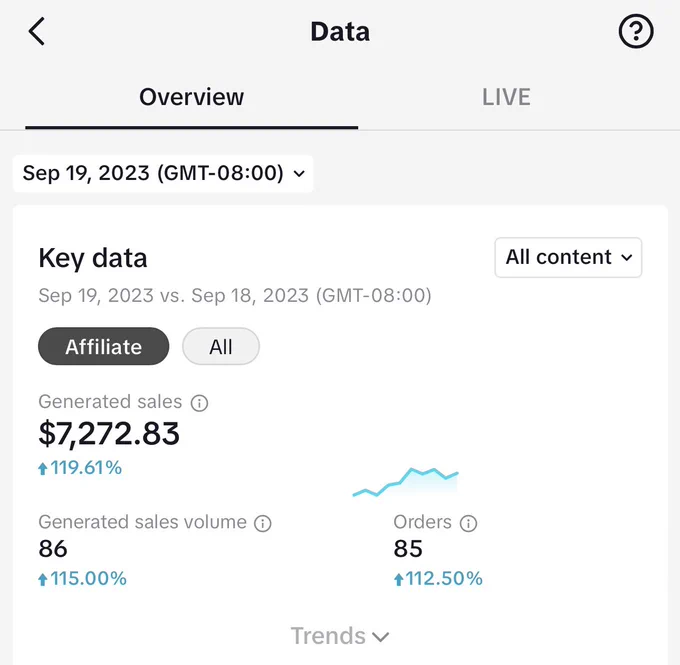
Task: Select the Affiliate filter pill
Action: pos(104,346)
